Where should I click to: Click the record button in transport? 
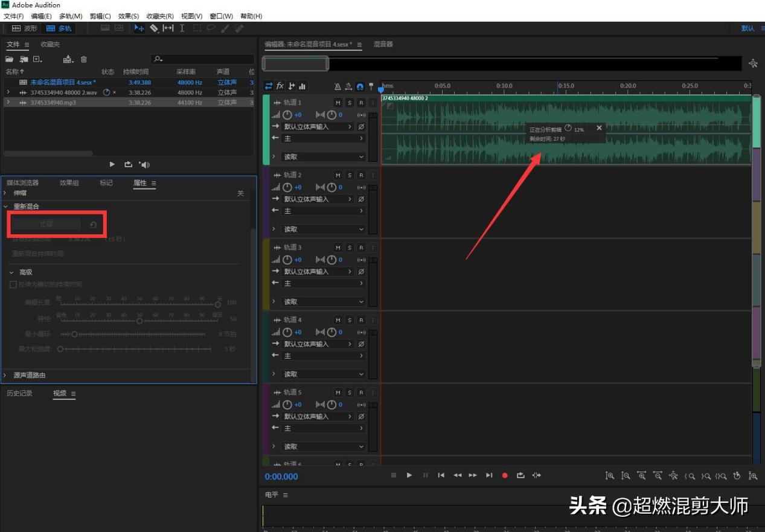point(505,475)
